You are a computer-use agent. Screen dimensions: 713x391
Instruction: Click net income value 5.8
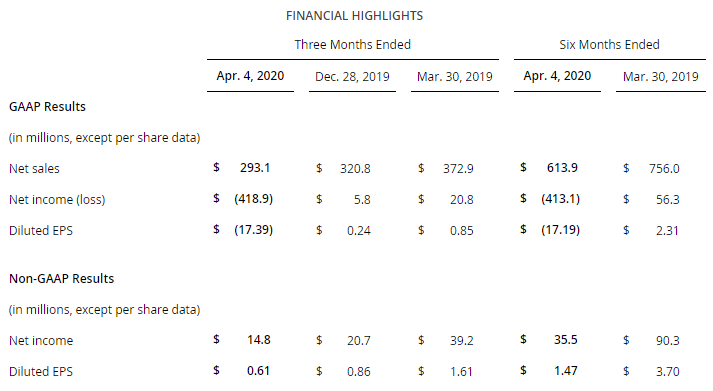tap(362, 200)
